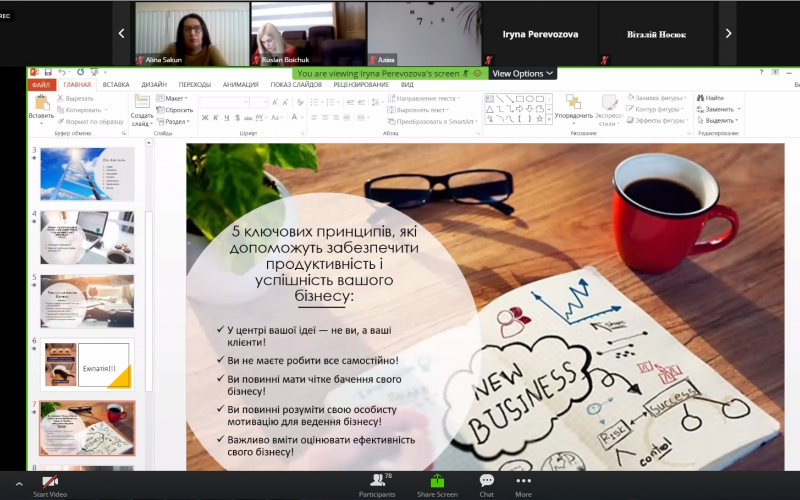The image size is (800, 500).
Task: Toggle text shadow S formatting
Action: (x=237, y=118)
